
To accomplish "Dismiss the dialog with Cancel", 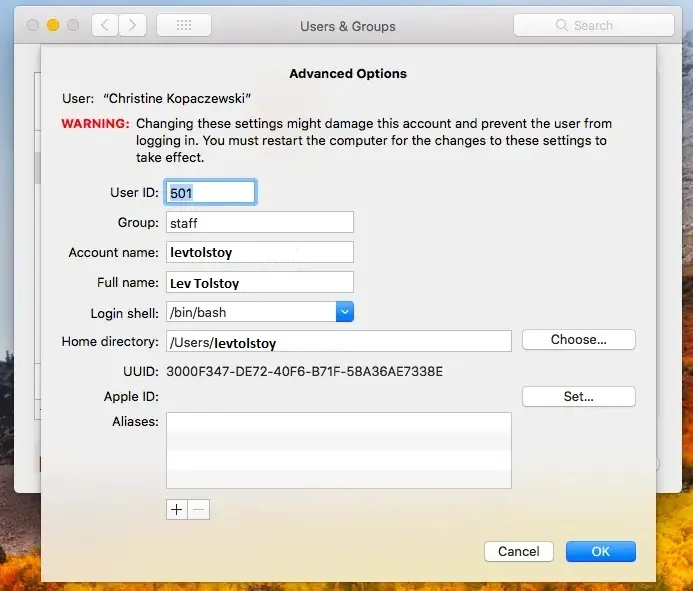I will pyautogui.click(x=519, y=551).
